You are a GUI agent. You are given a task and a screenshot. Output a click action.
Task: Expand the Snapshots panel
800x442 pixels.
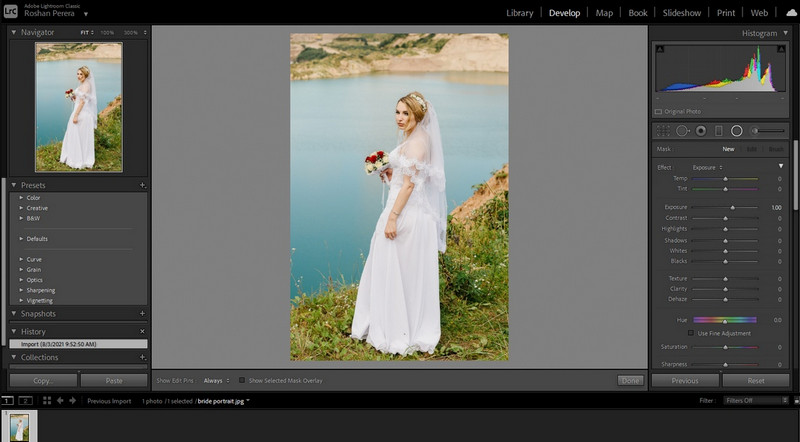pyautogui.click(x=14, y=313)
